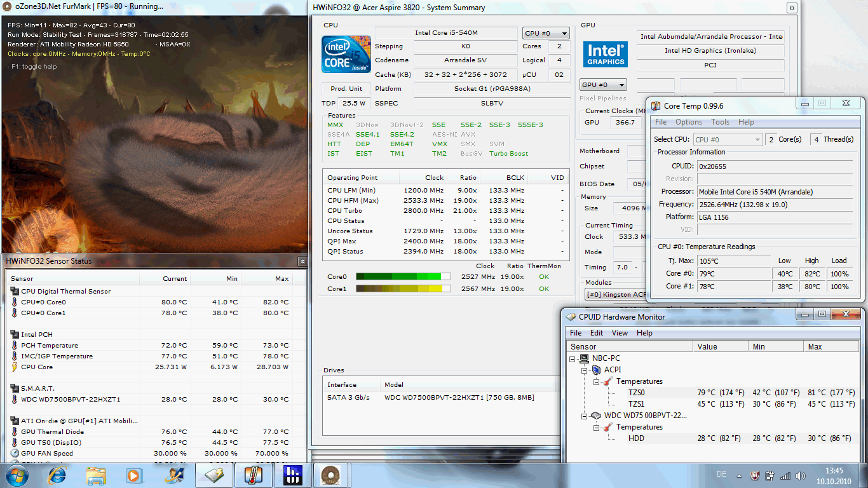Click the CPU Turbo operating point row
868x488 pixels.
[x=445, y=210]
